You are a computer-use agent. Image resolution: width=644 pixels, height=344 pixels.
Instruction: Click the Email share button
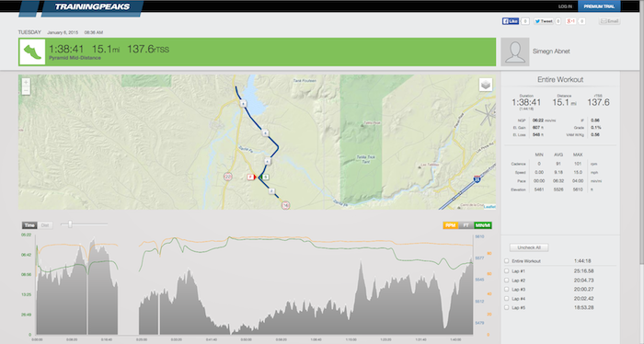click(x=609, y=21)
